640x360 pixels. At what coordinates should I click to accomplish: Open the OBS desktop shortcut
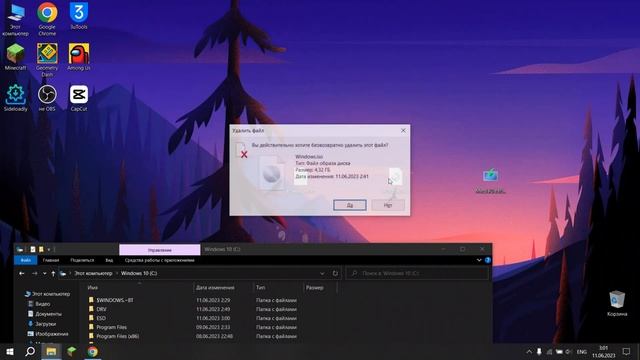(47, 98)
